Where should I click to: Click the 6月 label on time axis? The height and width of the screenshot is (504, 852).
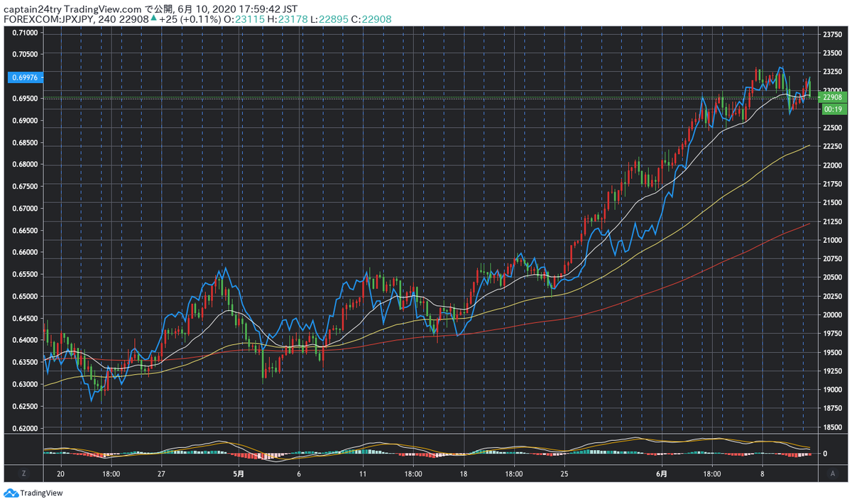661,473
